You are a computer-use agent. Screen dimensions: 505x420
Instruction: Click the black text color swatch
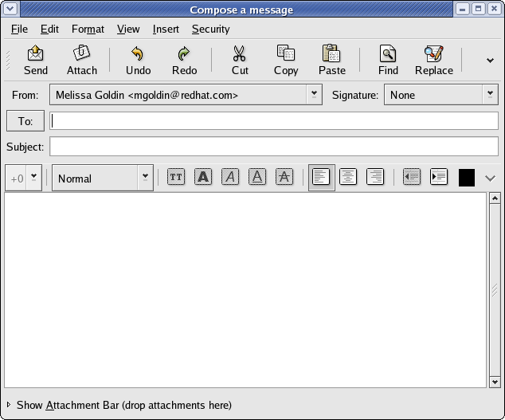(x=467, y=178)
